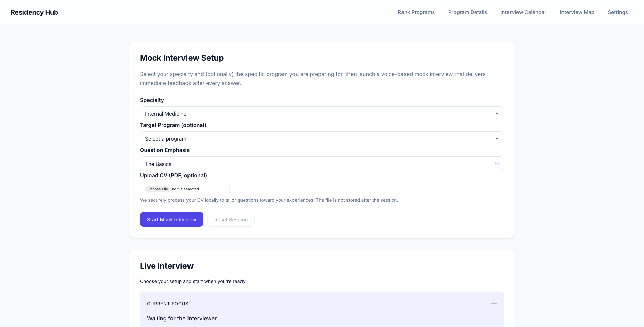Screen dimensions: 644x327
Task: Navigate to Program Details
Action: coord(468,12)
